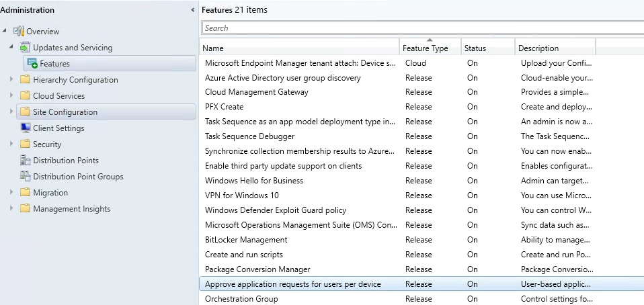The height and width of the screenshot is (305, 644).
Task: Click the Client Settings monitor icon
Action: click(x=25, y=128)
